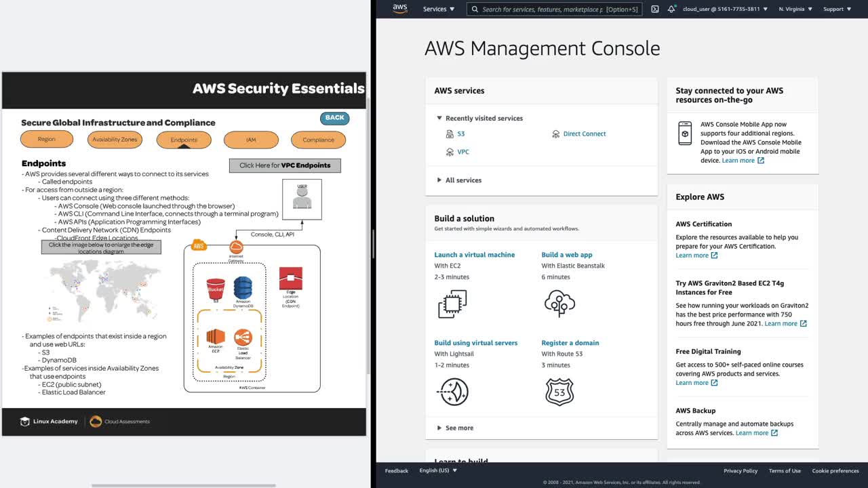Click the Amazon DynamoDB icon in the diagram
Screen dimensions: 868x488
click(x=243, y=287)
